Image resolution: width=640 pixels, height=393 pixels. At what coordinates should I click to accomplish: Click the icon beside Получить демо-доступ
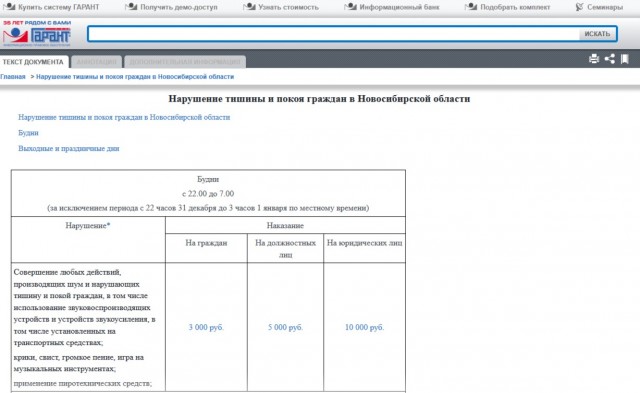tap(131, 7)
